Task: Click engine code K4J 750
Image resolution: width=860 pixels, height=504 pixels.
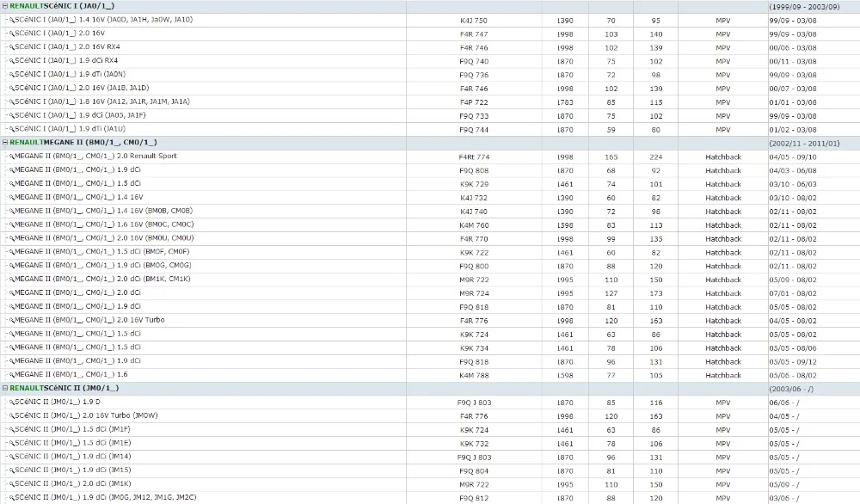Action: coord(474,21)
